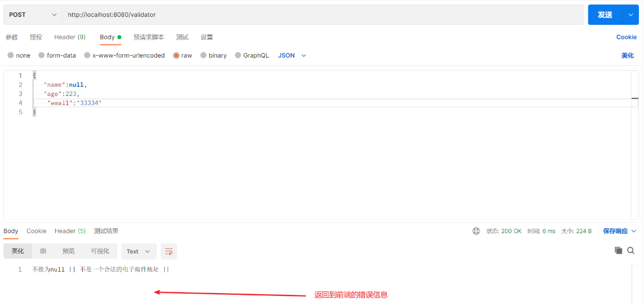Click the Cookie link
This screenshot has width=644, height=305.
[627, 37]
